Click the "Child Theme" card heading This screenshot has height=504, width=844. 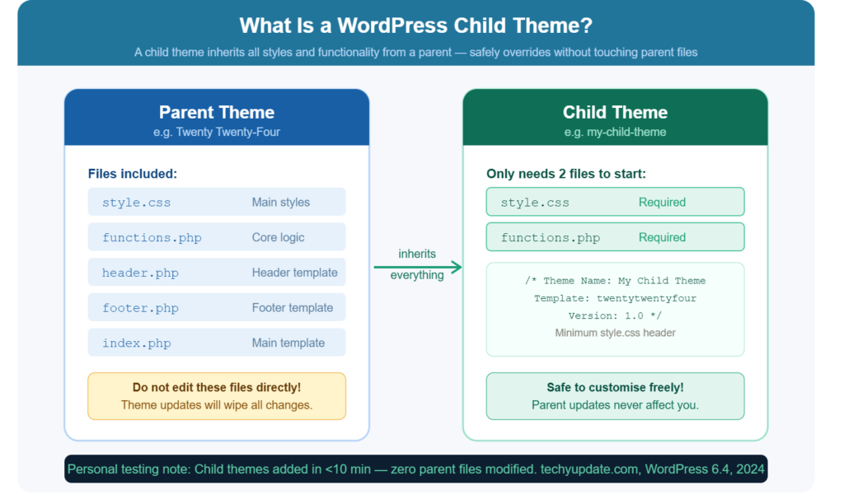pyautogui.click(x=615, y=112)
